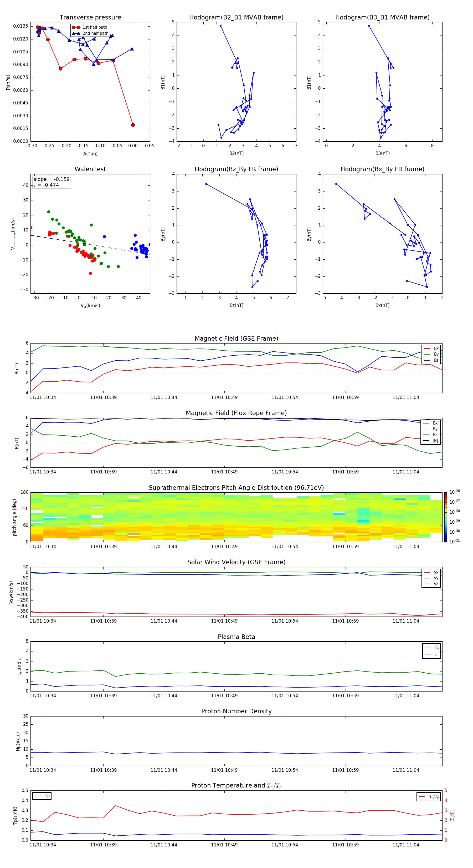This screenshot has width=473, height=868.
Task: Click the 'Transverse pressure' plot title
Action: click(x=90, y=18)
